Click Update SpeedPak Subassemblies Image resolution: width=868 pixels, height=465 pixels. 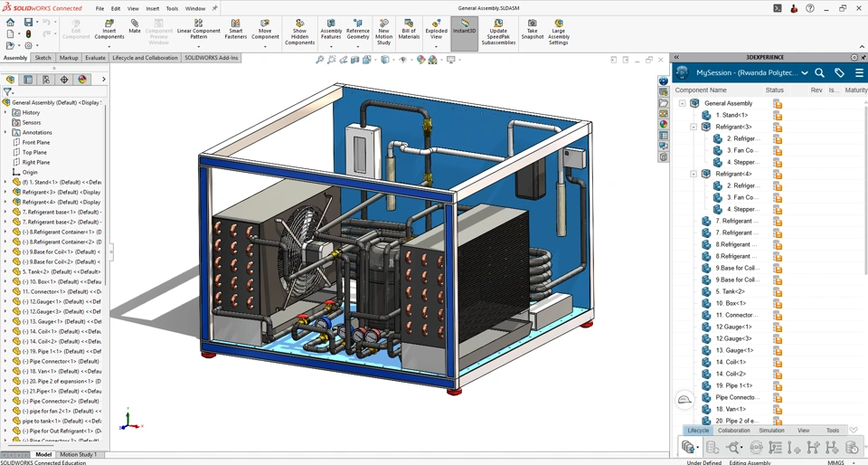498,32
